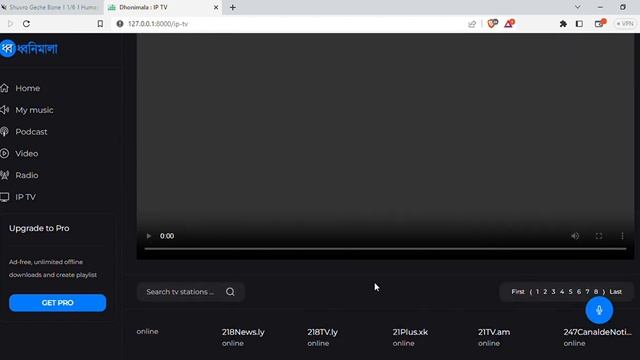Open pagination page 4
Image resolution: width=640 pixels, height=360 pixels.
(x=562, y=292)
